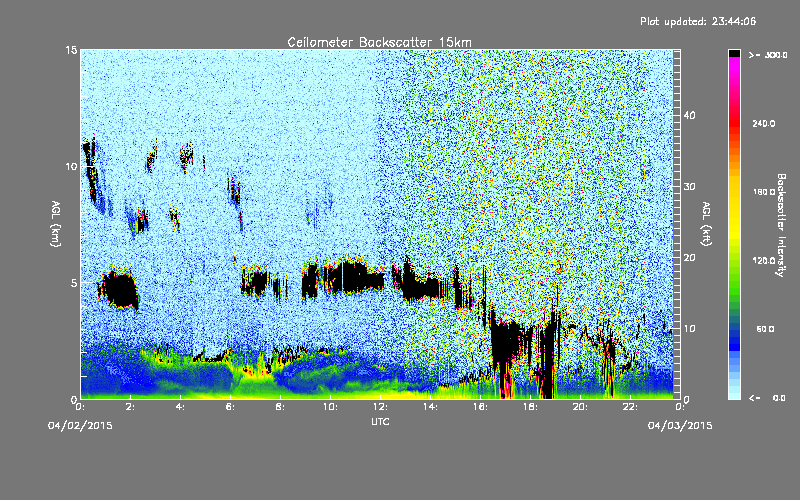Click the 5 km tick label on left axis
Screen dimensions: 800x500
click(74, 283)
